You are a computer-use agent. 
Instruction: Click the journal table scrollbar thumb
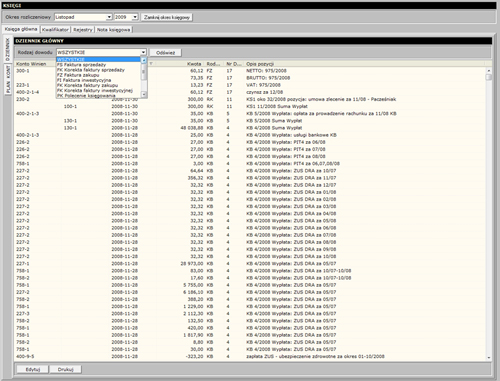pyautogui.click(x=489, y=77)
